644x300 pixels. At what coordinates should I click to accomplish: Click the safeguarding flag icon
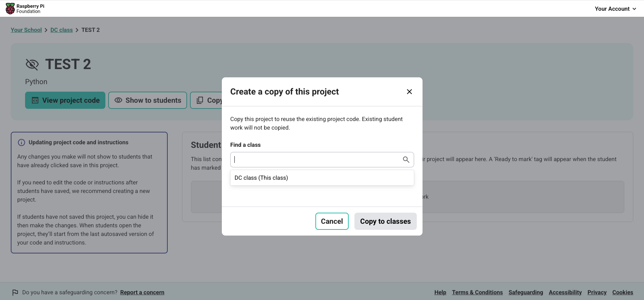pos(15,292)
